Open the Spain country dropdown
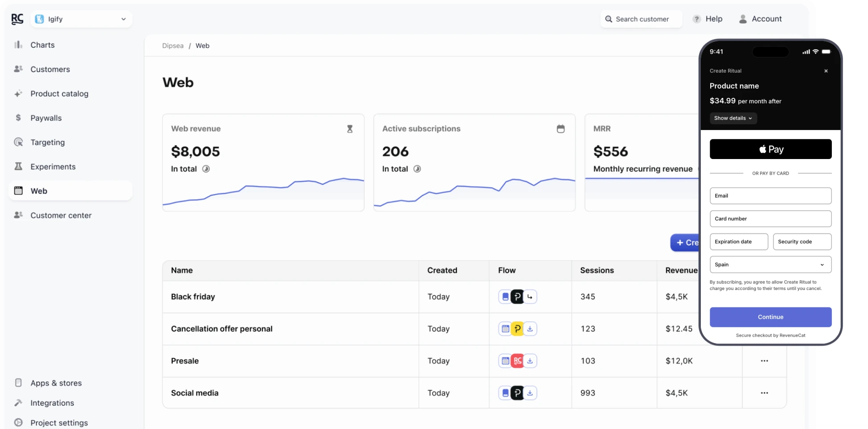Screen dimensions: 868x429 (x=771, y=265)
